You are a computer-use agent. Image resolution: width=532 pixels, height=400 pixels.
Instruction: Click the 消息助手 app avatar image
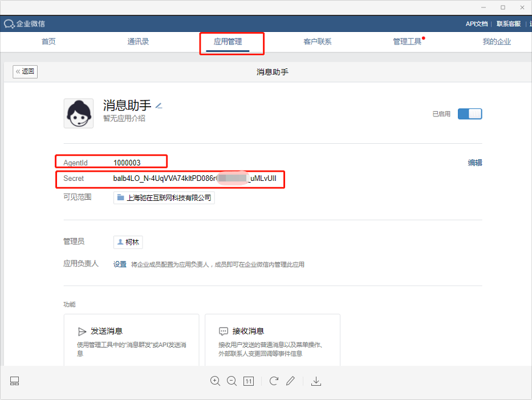[x=79, y=114]
